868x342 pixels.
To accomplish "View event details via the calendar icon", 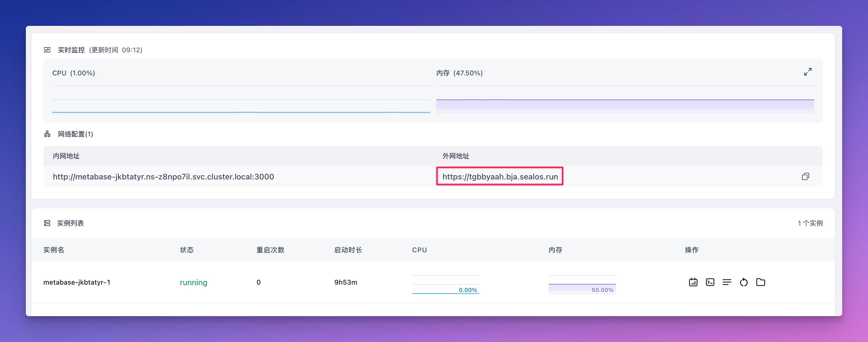I will (x=693, y=282).
